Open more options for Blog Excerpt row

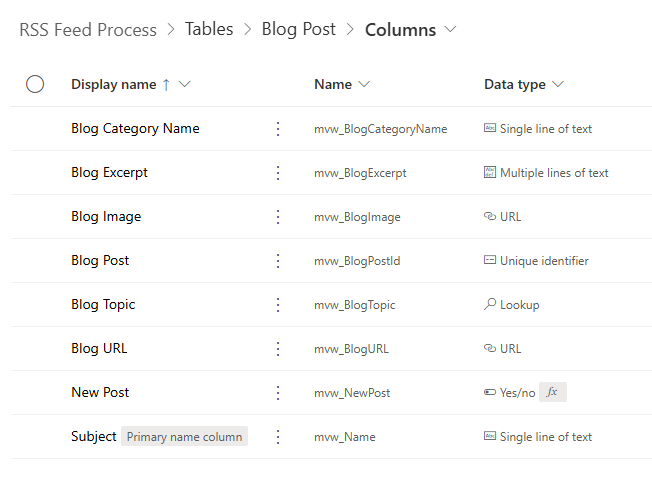[x=278, y=173]
